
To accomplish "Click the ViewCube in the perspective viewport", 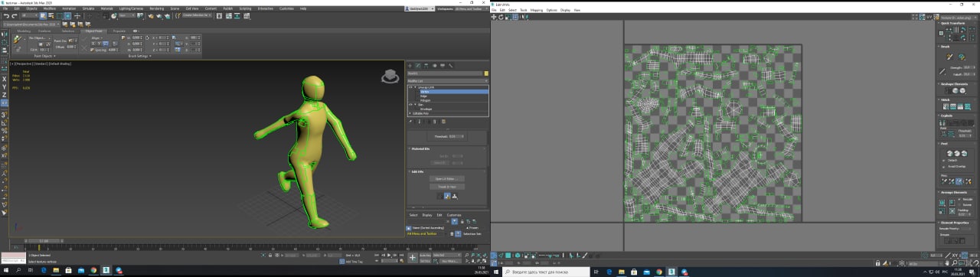I will (x=390, y=77).
